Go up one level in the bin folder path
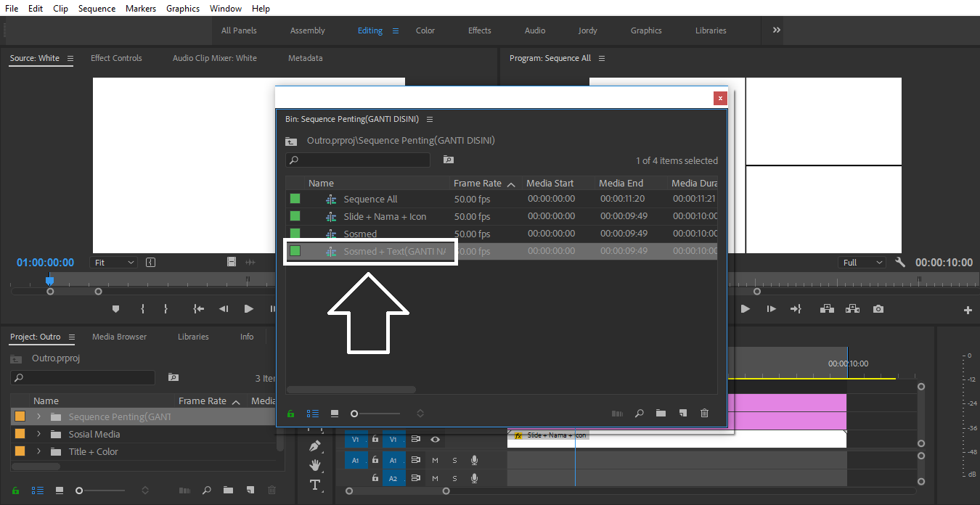The height and width of the screenshot is (505, 980). point(291,141)
